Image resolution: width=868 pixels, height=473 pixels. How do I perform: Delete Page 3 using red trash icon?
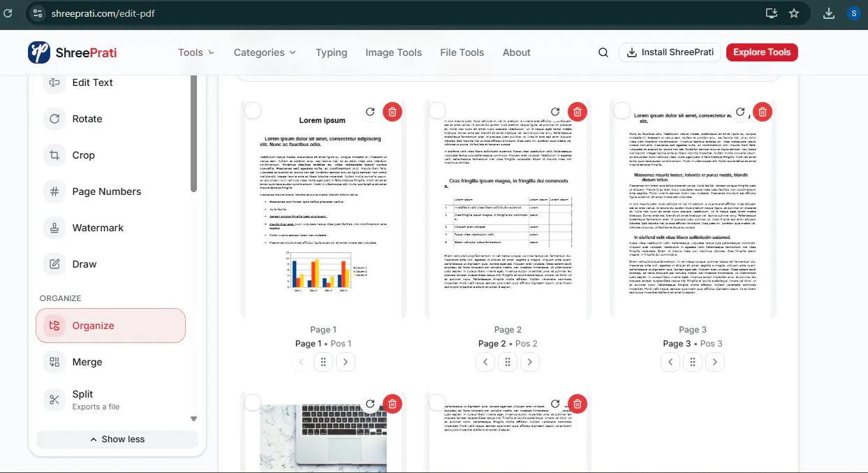762,112
